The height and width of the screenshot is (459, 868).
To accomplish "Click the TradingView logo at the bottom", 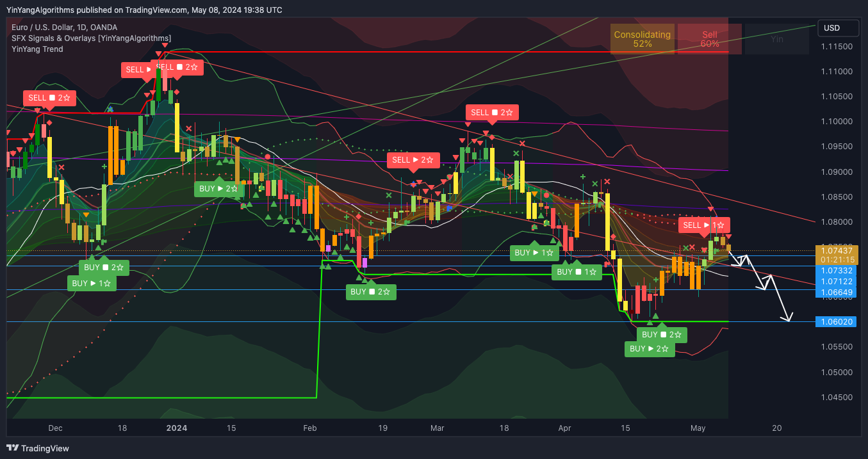I will tap(38, 448).
